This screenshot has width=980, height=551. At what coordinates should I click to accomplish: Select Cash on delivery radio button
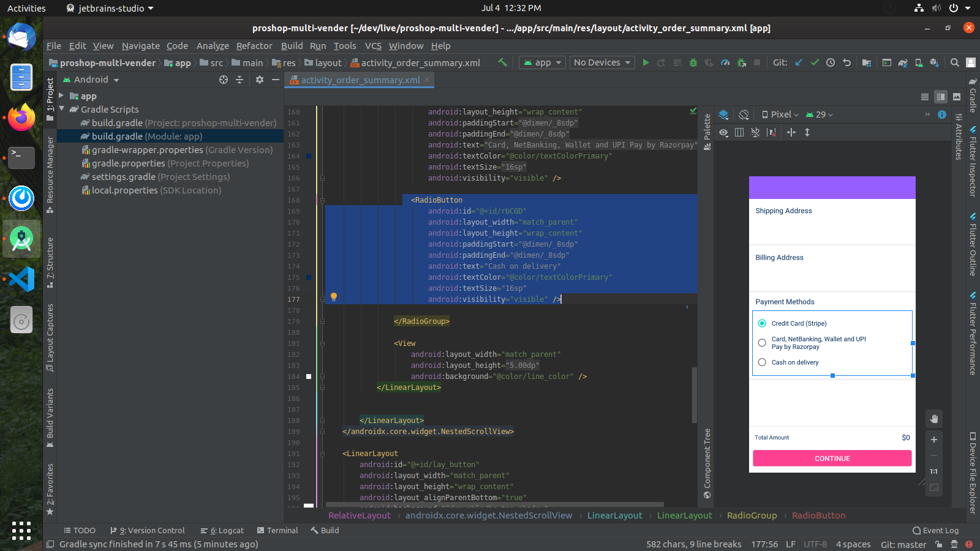point(762,362)
